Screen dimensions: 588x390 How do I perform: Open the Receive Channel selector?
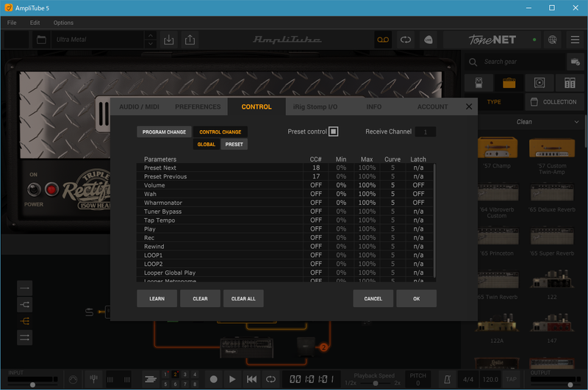pyautogui.click(x=426, y=132)
